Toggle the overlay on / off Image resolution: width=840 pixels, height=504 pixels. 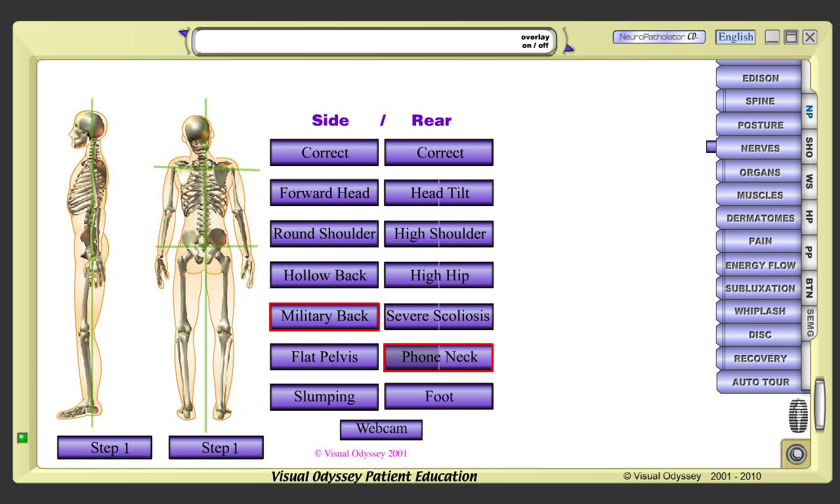point(535,41)
